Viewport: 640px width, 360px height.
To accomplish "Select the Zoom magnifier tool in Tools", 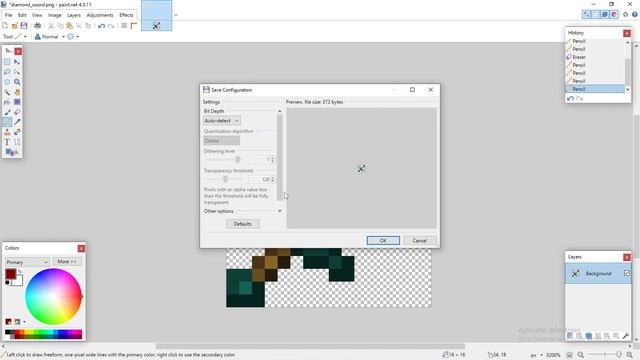I will click(17, 82).
